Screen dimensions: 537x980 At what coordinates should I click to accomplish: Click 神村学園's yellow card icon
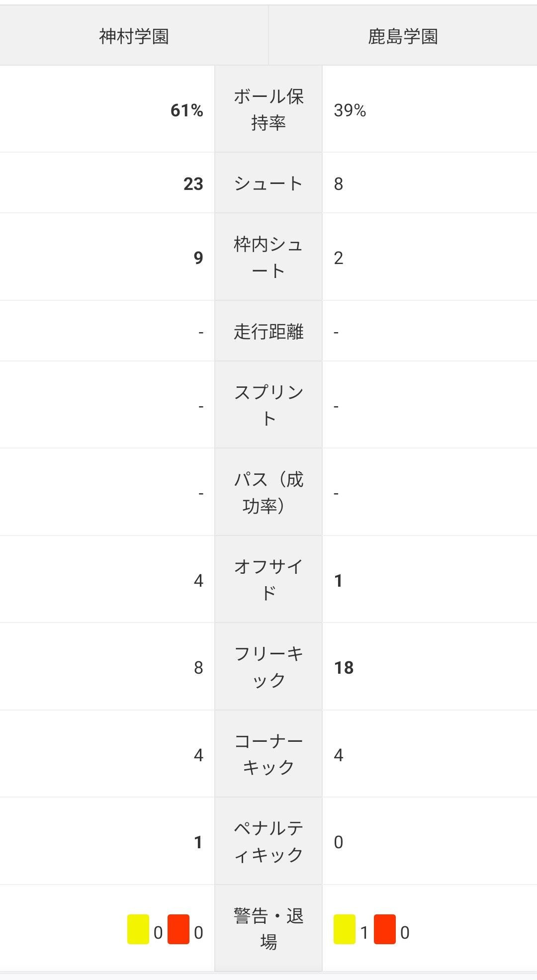point(138,929)
